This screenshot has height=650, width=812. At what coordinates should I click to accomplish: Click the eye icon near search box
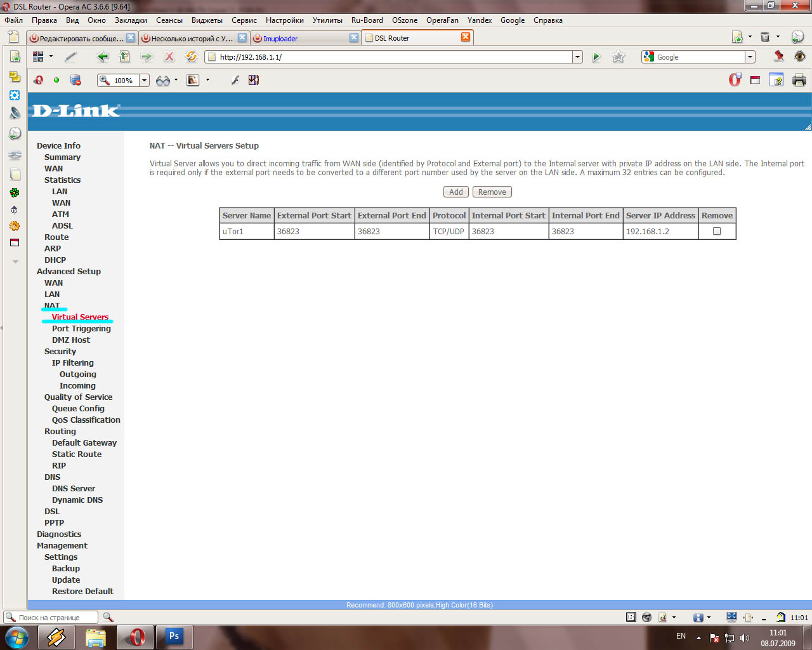coord(799,56)
